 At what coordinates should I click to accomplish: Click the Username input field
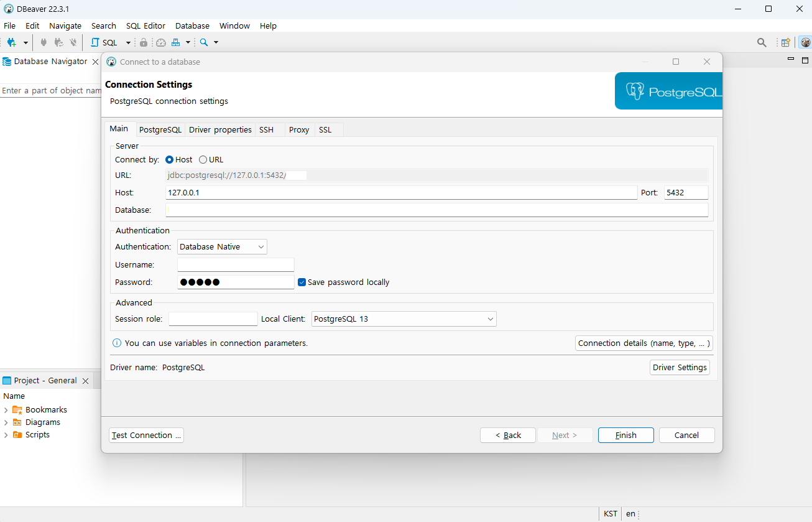[236, 265]
